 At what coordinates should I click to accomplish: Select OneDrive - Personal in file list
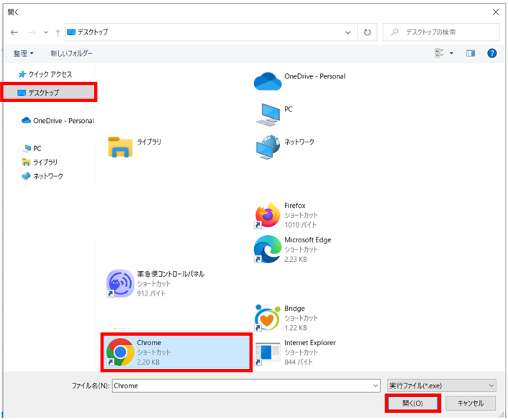268,81
